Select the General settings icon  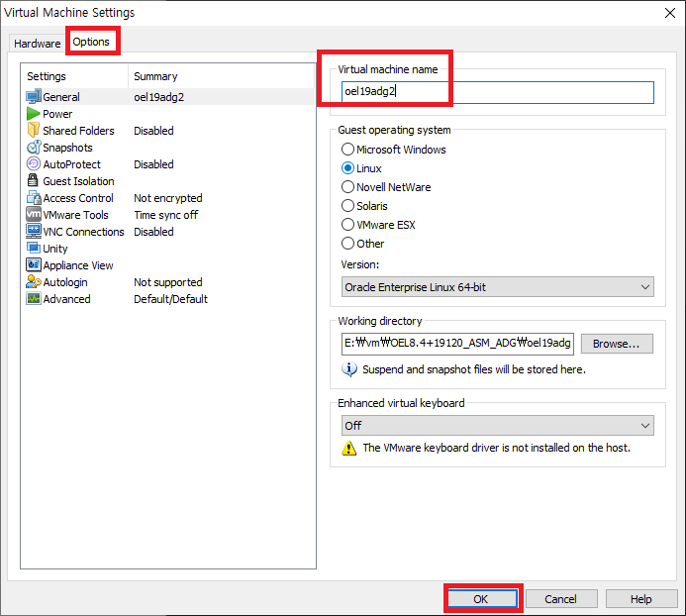pos(34,97)
